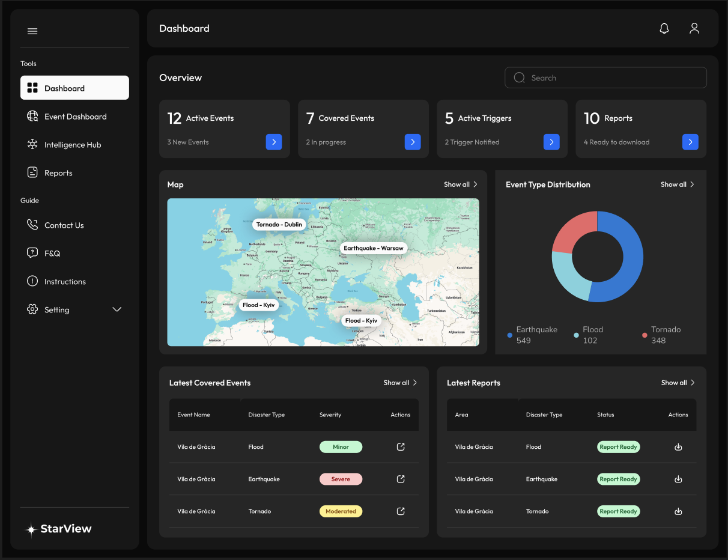Select Earthquake - Warsaw map marker

tap(373, 248)
